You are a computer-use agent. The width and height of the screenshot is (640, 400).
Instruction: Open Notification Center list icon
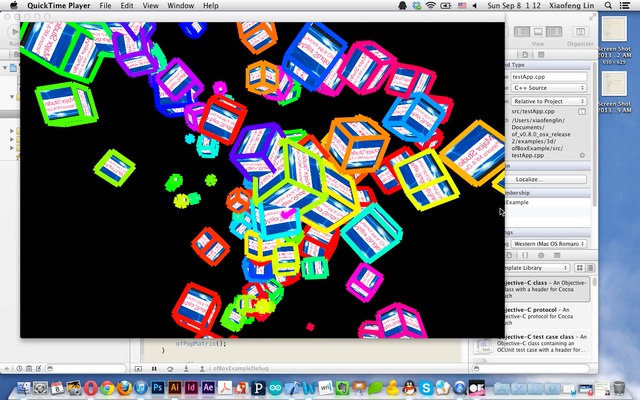pos(625,6)
